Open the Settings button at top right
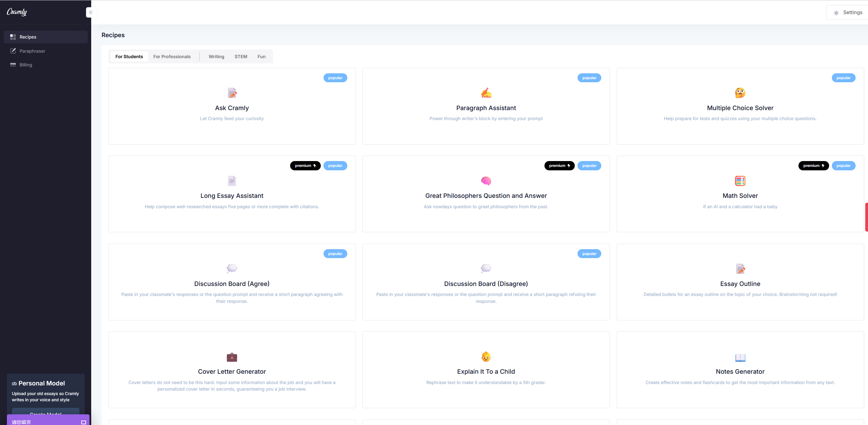The width and height of the screenshot is (868, 425). tap(848, 12)
